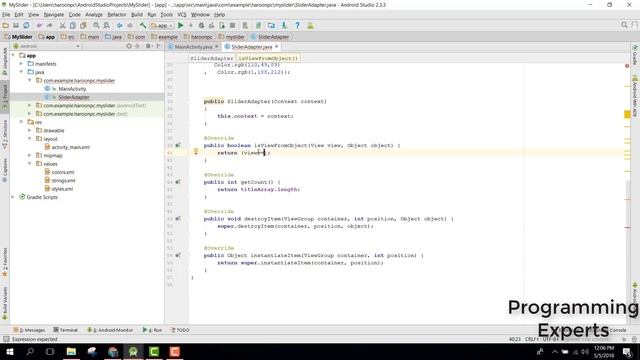This screenshot has width=640, height=360.
Task: Select MainActivity in project tree
Action: pyautogui.click(x=72, y=89)
